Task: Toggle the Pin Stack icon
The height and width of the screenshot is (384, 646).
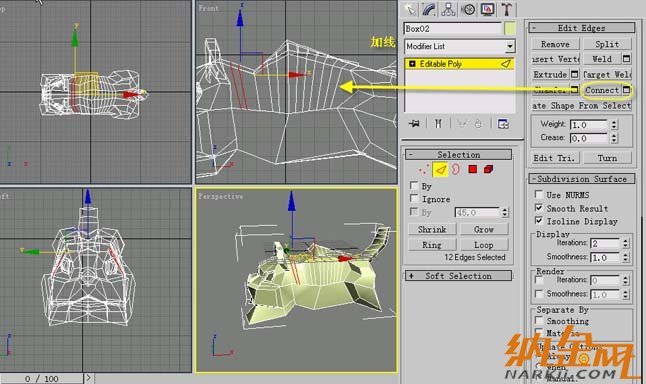Action: [x=414, y=123]
